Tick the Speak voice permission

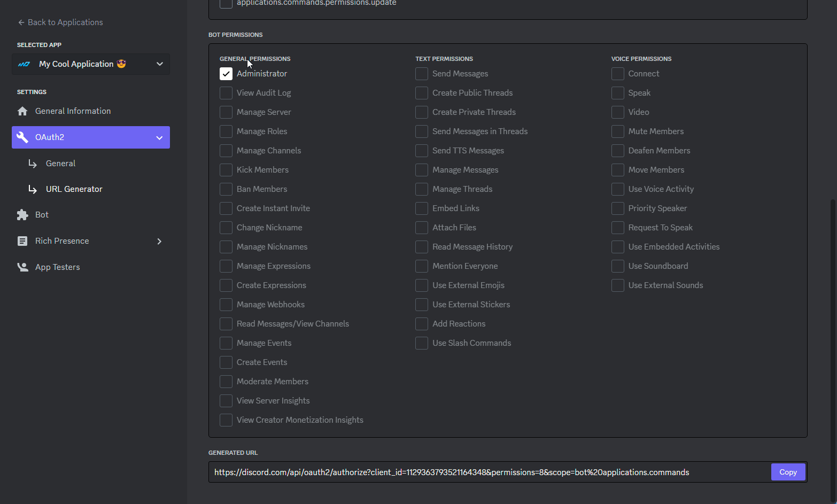coord(618,93)
